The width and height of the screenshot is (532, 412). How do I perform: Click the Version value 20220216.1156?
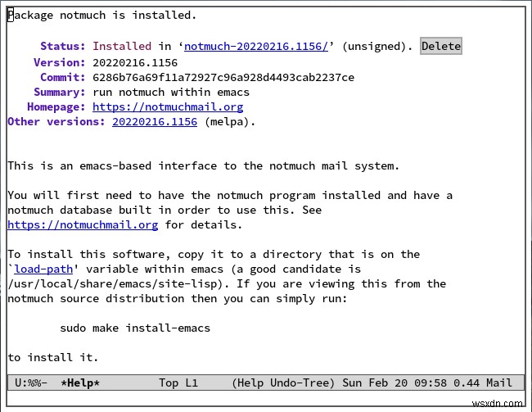point(135,63)
